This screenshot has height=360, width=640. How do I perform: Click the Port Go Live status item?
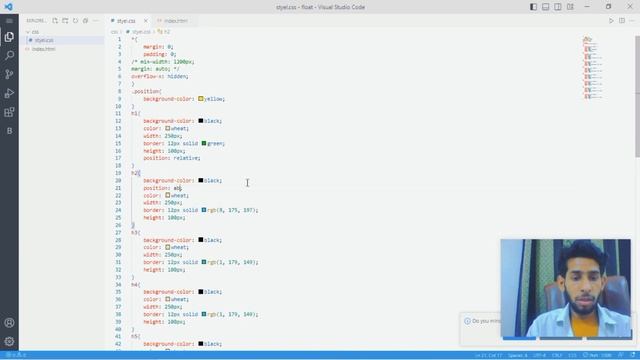point(597,356)
